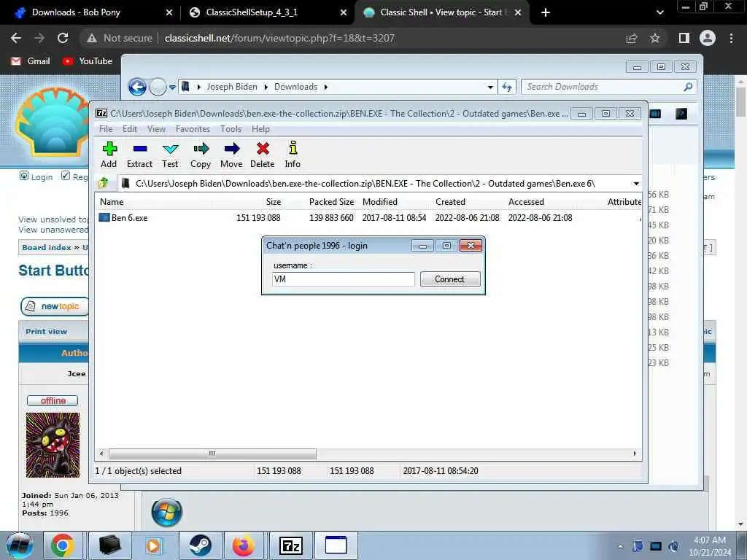This screenshot has height=560, width=747.
Task: Click the username input field
Action: (343, 279)
